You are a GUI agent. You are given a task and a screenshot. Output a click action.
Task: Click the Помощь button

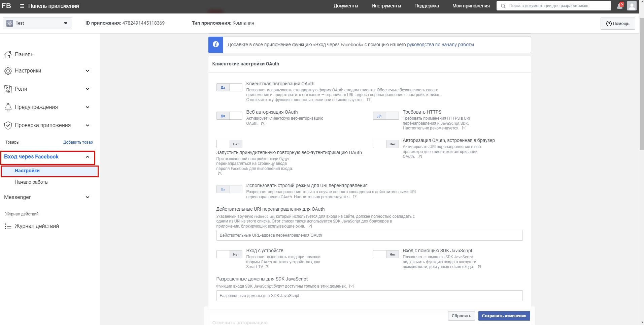tap(618, 24)
